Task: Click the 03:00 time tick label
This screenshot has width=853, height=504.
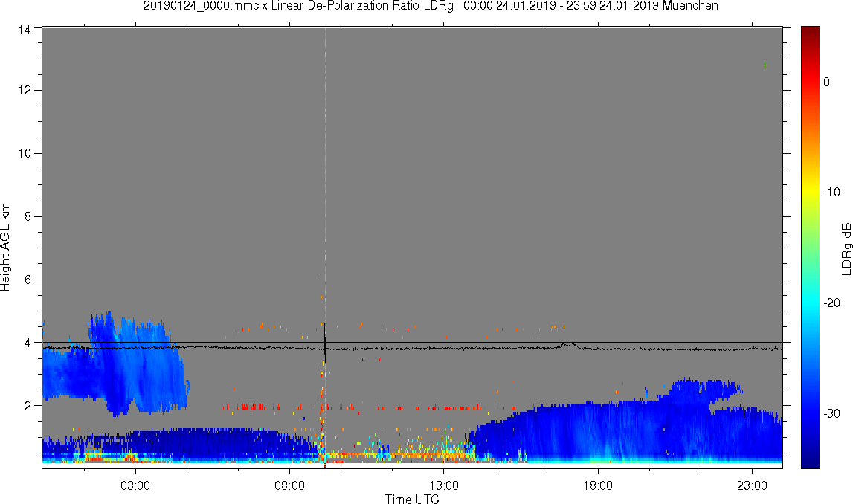Action: click(135, 485)
